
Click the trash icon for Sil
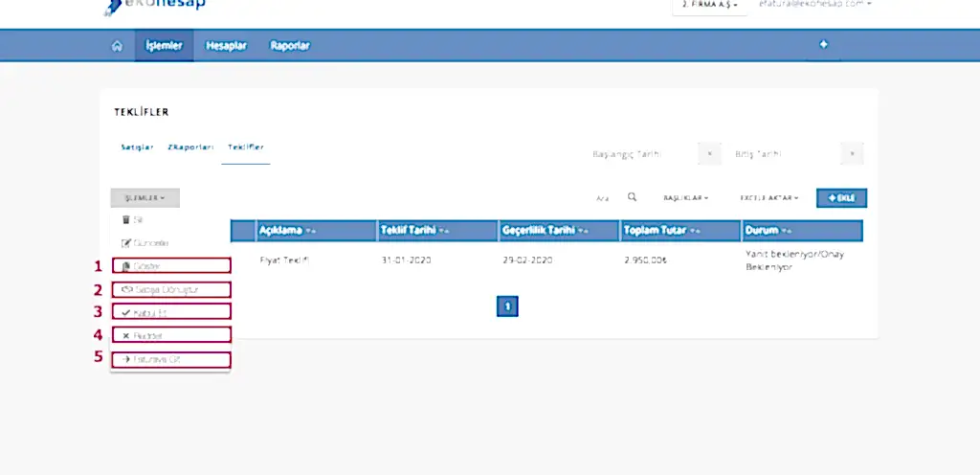tap(125, 220)
